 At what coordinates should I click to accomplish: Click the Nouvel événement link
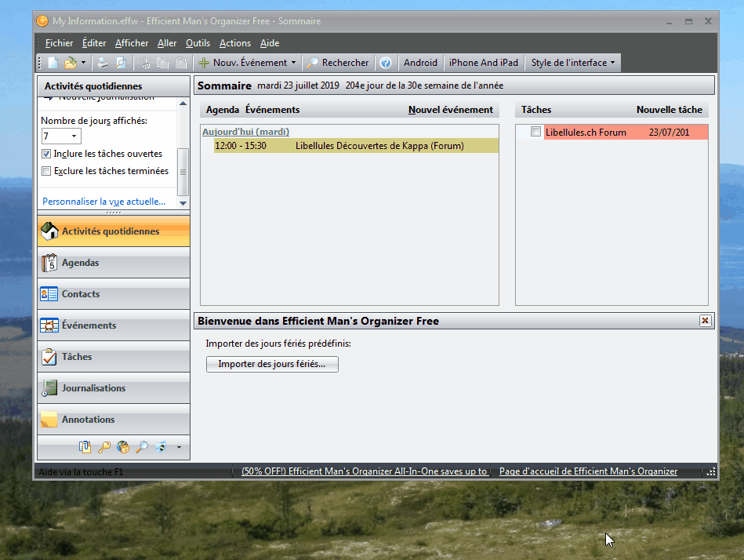(451, 110)
